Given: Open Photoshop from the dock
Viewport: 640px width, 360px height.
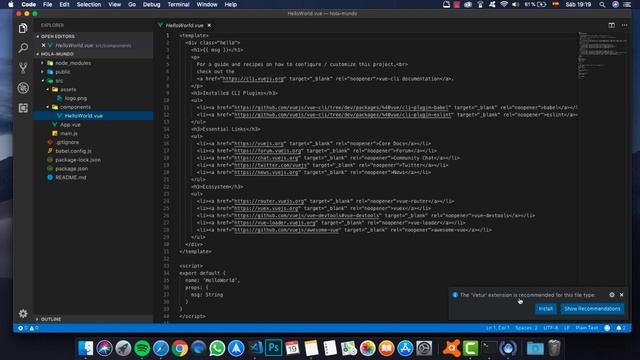Looking at the screenshot, I should click(273, 348).
